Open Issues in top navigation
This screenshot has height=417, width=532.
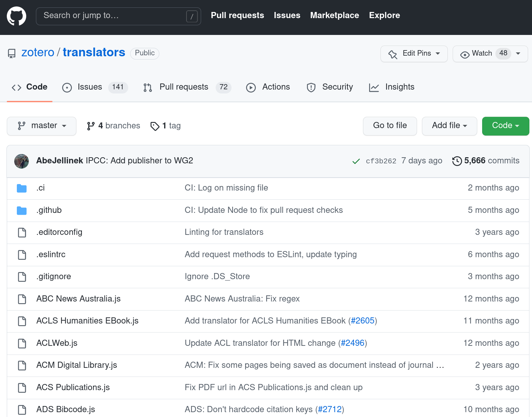(x=287, y=15)
